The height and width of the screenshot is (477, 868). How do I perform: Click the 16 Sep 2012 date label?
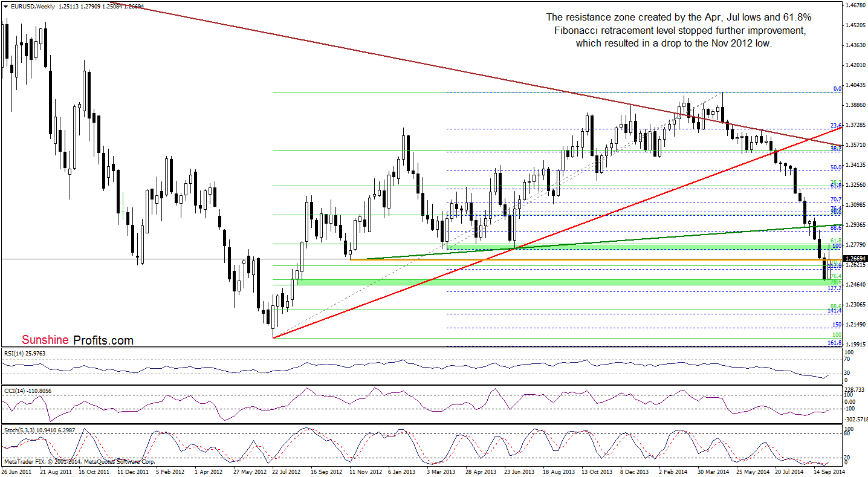coord(325,472)
